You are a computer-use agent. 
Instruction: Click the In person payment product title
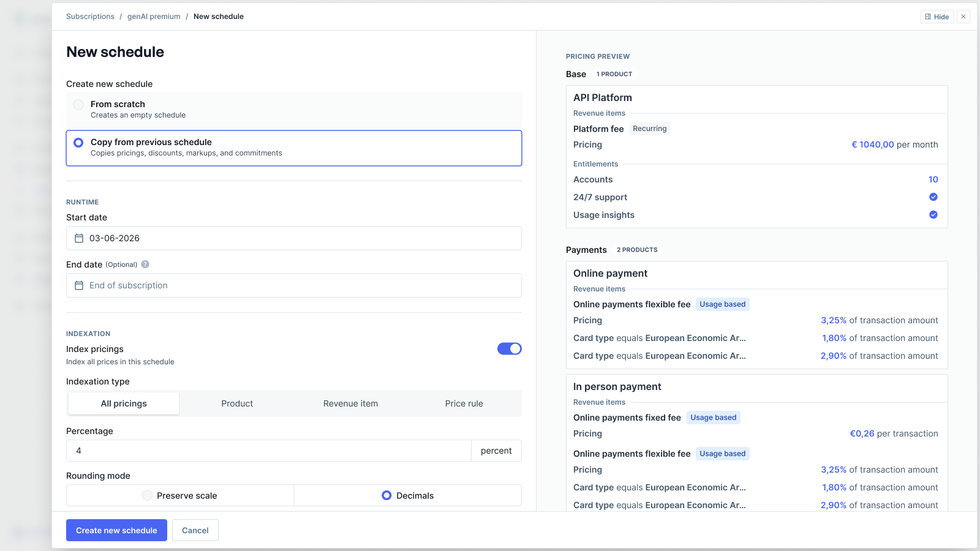click(x=617, y=386)
